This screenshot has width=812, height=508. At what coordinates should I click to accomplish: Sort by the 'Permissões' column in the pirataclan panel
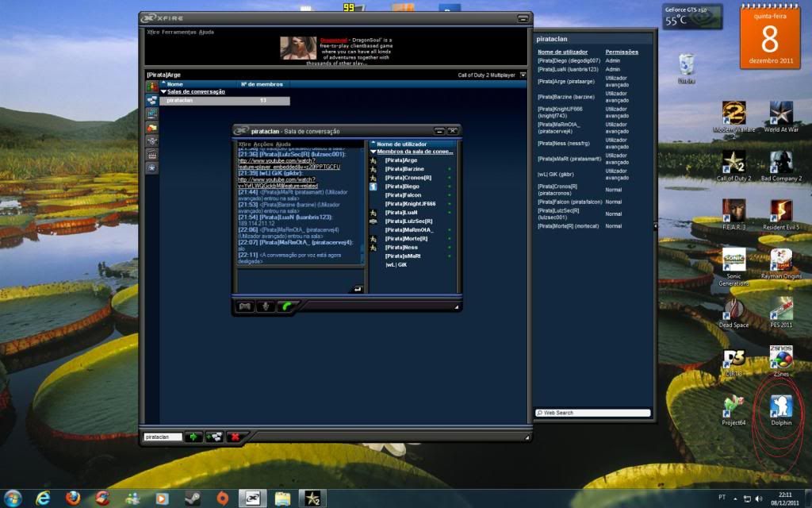[622, 52]
